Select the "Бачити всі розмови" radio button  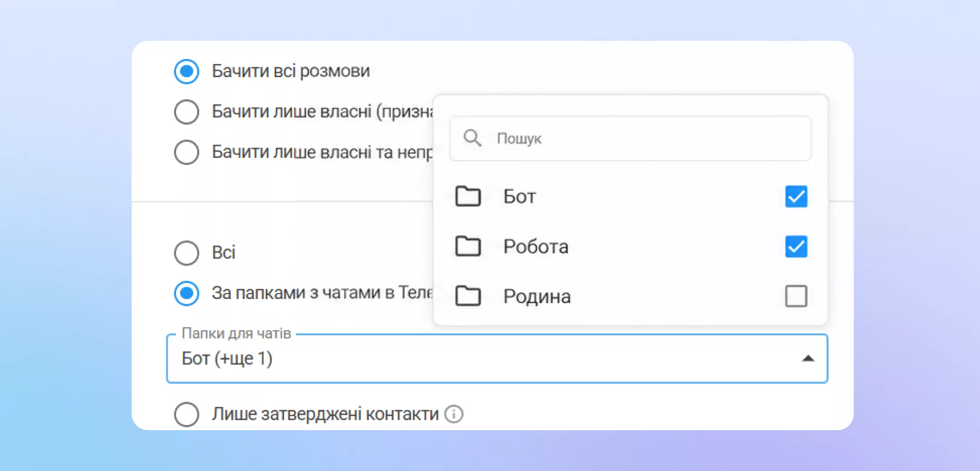tap(186, 71)
